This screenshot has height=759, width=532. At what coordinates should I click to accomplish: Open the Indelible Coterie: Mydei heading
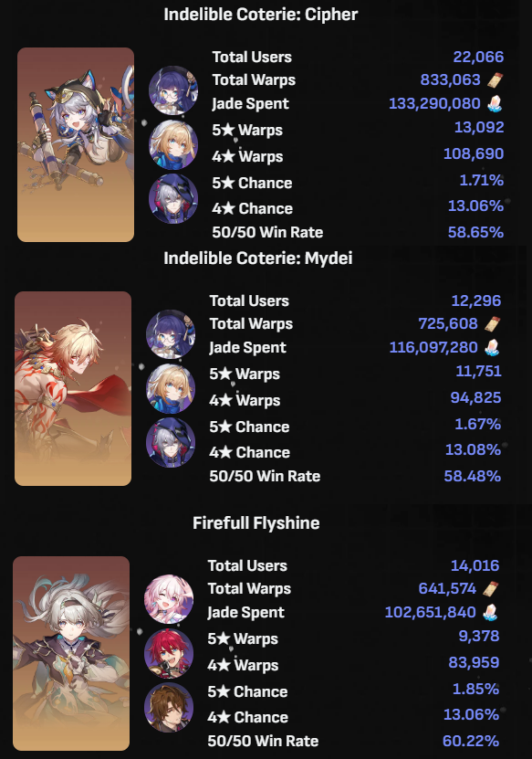[x=257, y=258]
